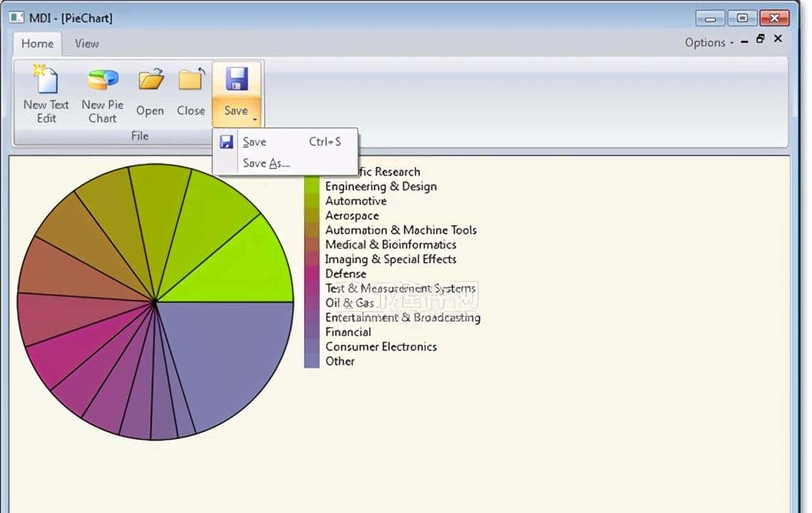Click the Other legend color swatch
This screenshot has height=513, width=812.
(311, 361)
